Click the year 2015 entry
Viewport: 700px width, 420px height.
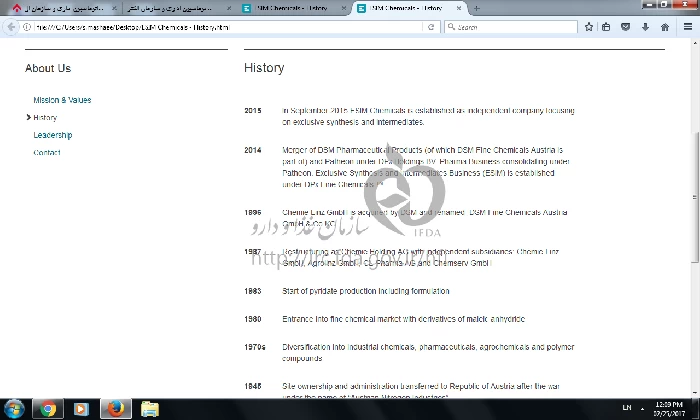tap(253, 111)
